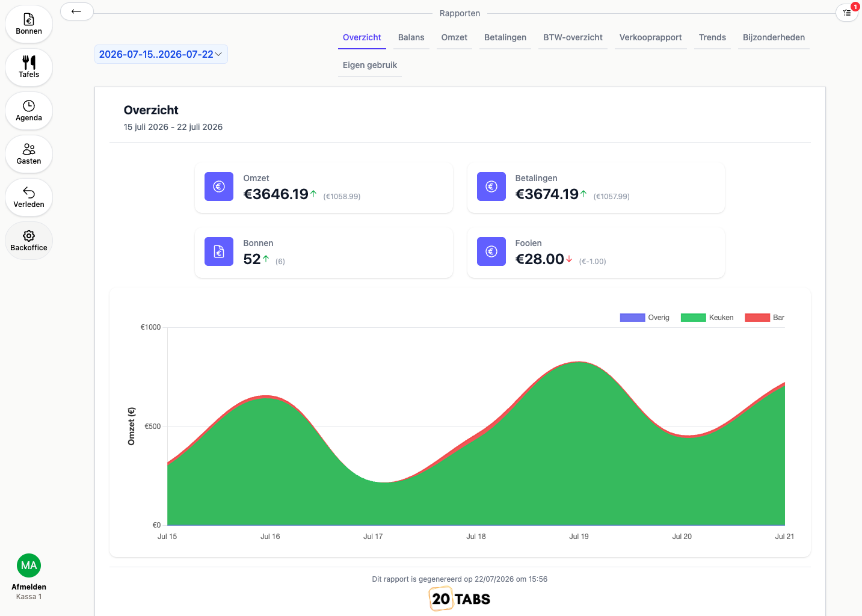Switch to the Trends tab

(712, 37)
